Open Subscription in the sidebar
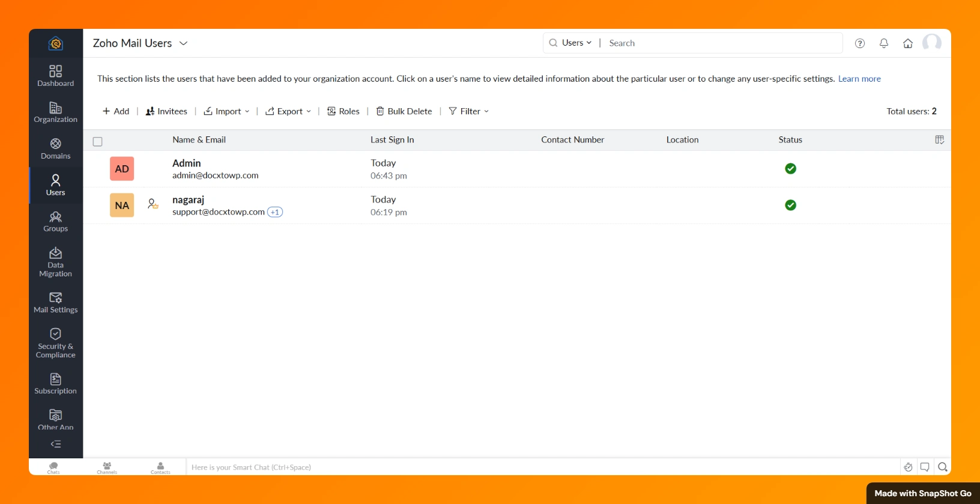980x504 pixels. (x=56, y=384)
